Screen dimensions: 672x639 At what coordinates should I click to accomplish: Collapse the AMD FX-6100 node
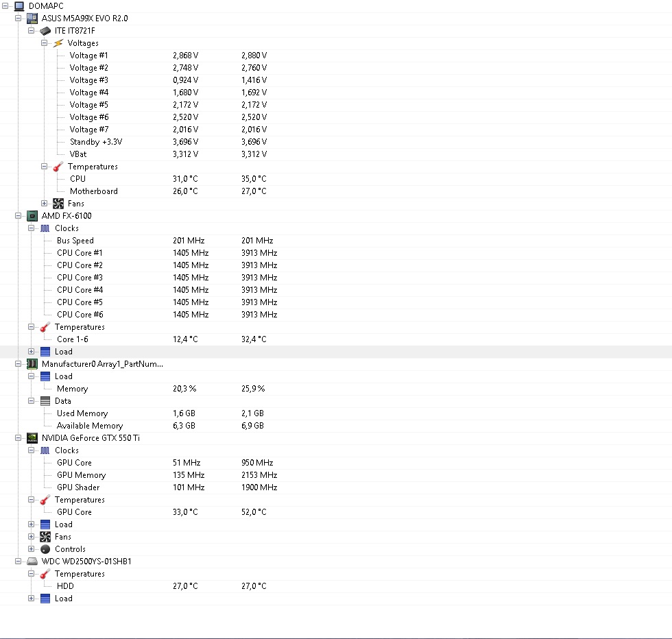pos(18,216)
